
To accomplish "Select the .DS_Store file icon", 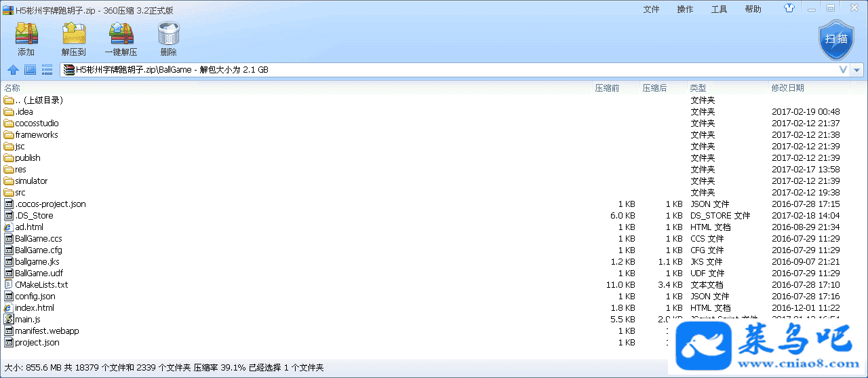I will coord(9,216).
